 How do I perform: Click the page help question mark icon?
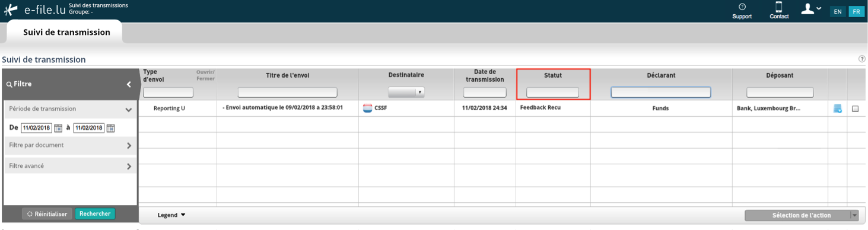(x=861, y=59)
